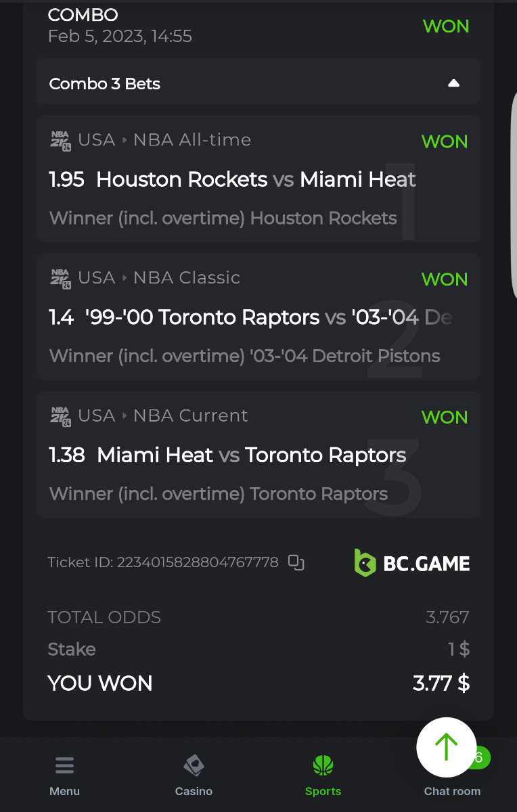This screenshot has width=517, height=812.
Task: Open the Chat room tab
Action: click(452, 791)
